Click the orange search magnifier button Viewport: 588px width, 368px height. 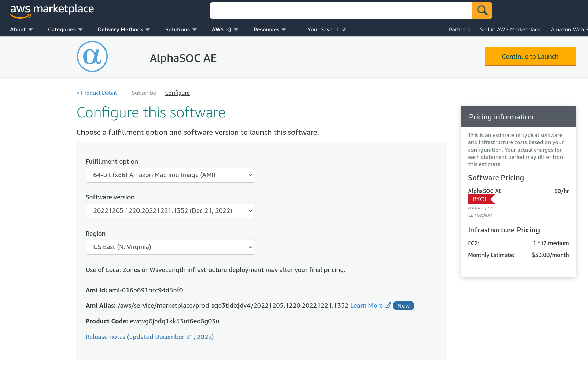482,10
